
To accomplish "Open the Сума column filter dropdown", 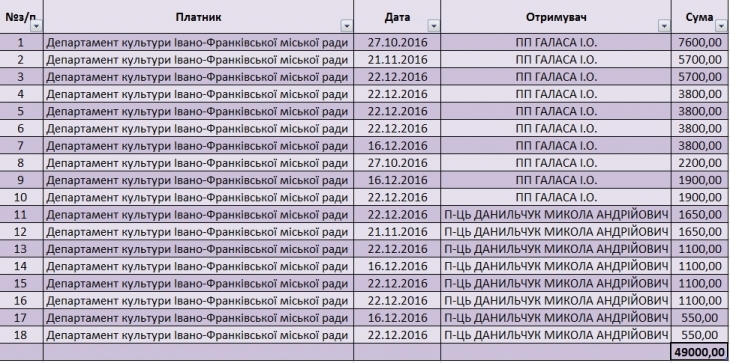I will [x=721, y=26].
